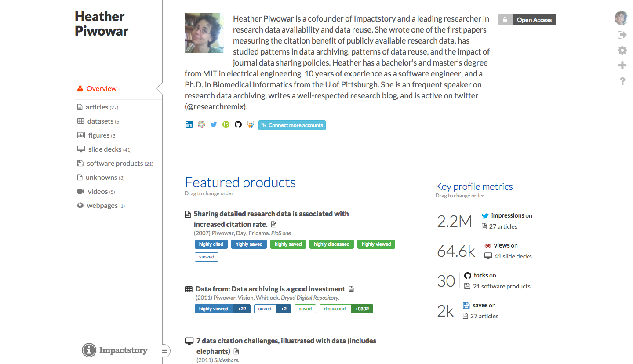
Task: Click the SlideShare account icon
Action: point(251,125)
